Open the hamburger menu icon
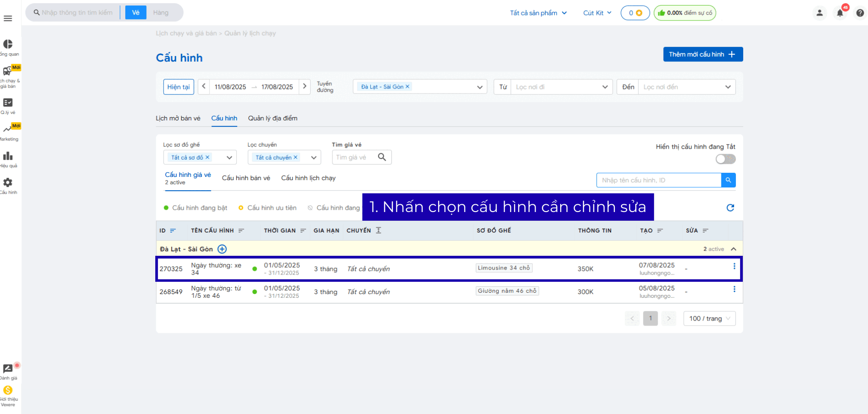This screenshot has width=868, height=414. point(8,18)
